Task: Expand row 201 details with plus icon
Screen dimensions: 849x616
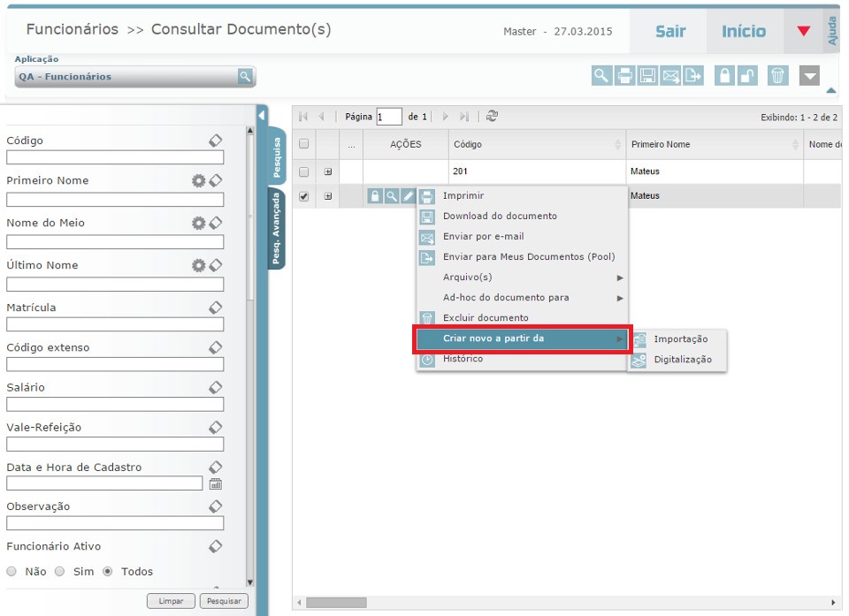Action: click(x=328, y=171)
